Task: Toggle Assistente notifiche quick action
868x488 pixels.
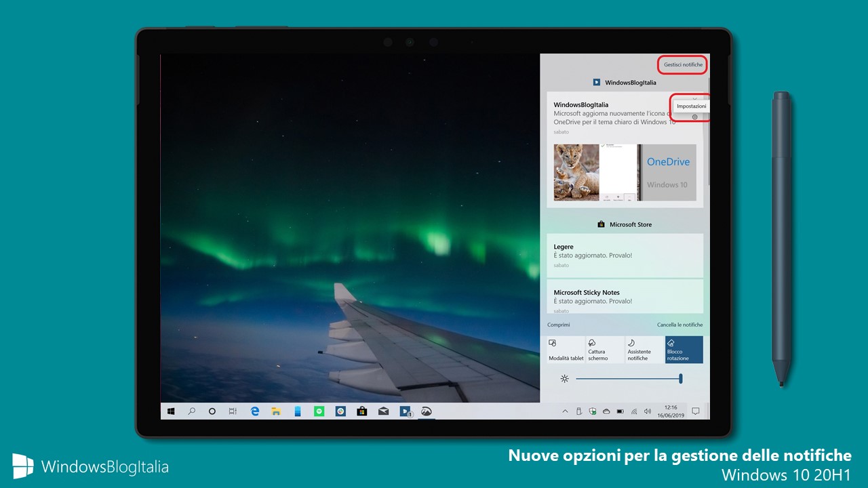Action: (645, 350)
